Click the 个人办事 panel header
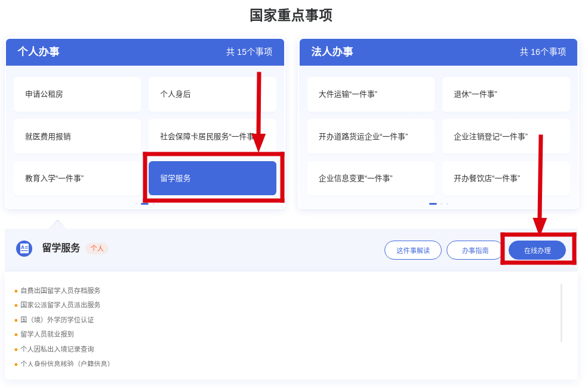Viewport: 588px width, 388px height. coord(144,52)
